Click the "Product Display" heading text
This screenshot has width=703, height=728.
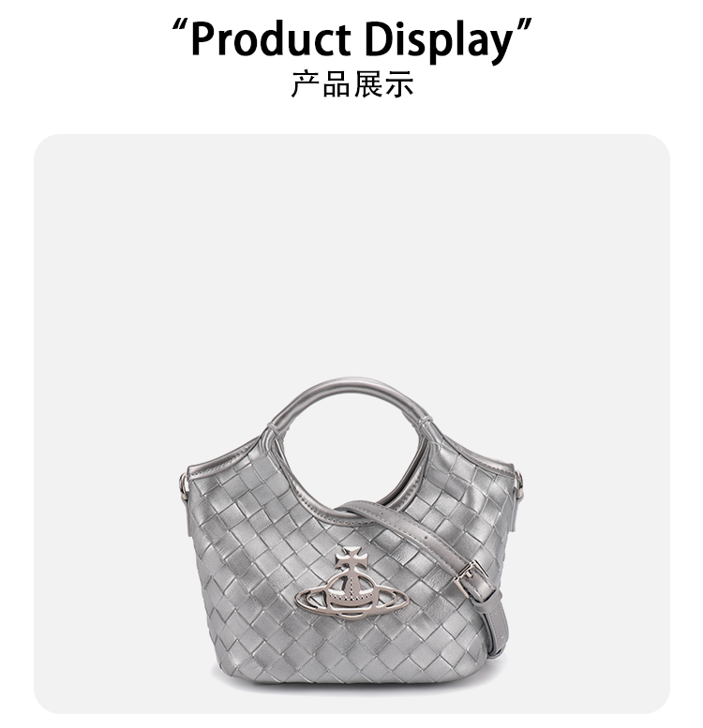[351, 40]
